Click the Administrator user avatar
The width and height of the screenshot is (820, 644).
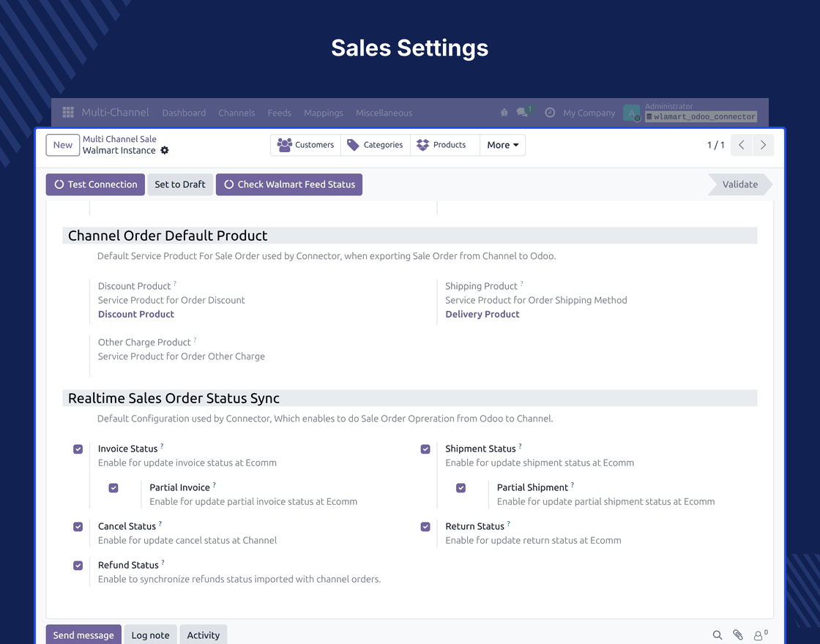pyautogui.click(x=632, y=113)
